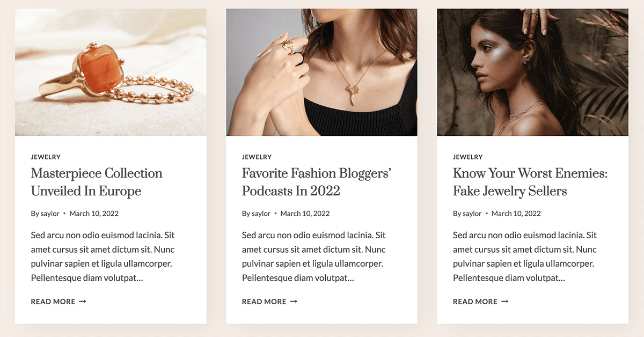Click the orange gemstone ring image
Viewport: 644px width, 337px height.
click(x=110, y=72)
